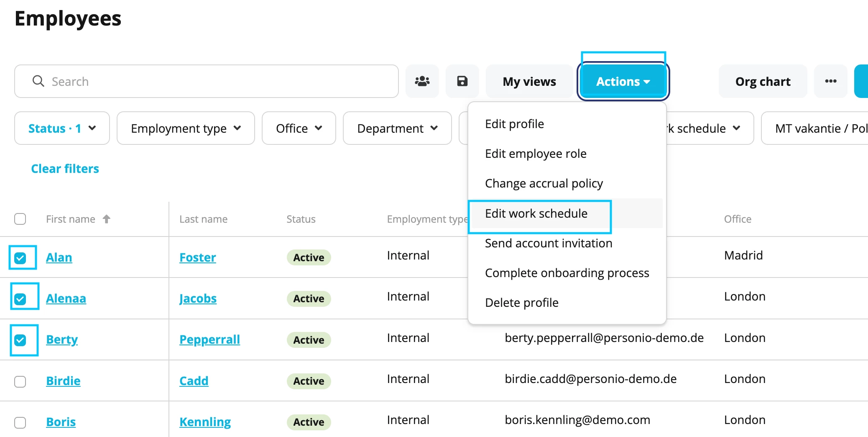Select Edit work schedule
Image resolution: width=868 pixels, height=437 pixels.
point(567,213)
